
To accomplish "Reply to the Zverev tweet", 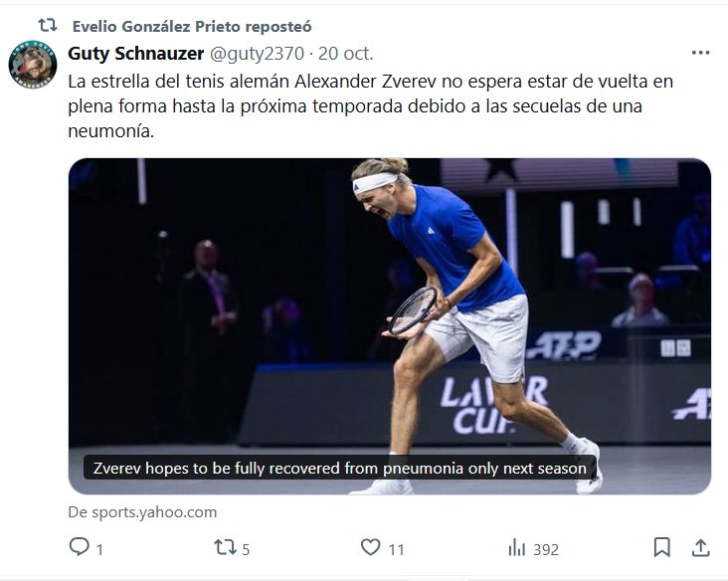I will (x=79, y=547).
